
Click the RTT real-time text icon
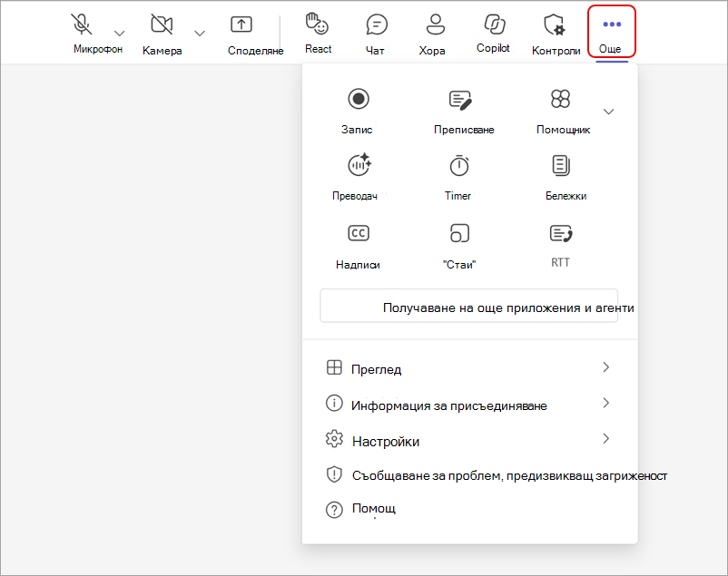[561, 233]
